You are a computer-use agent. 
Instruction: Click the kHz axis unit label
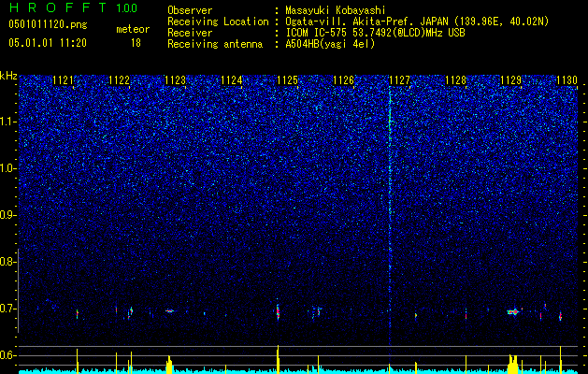click(8, 76)
